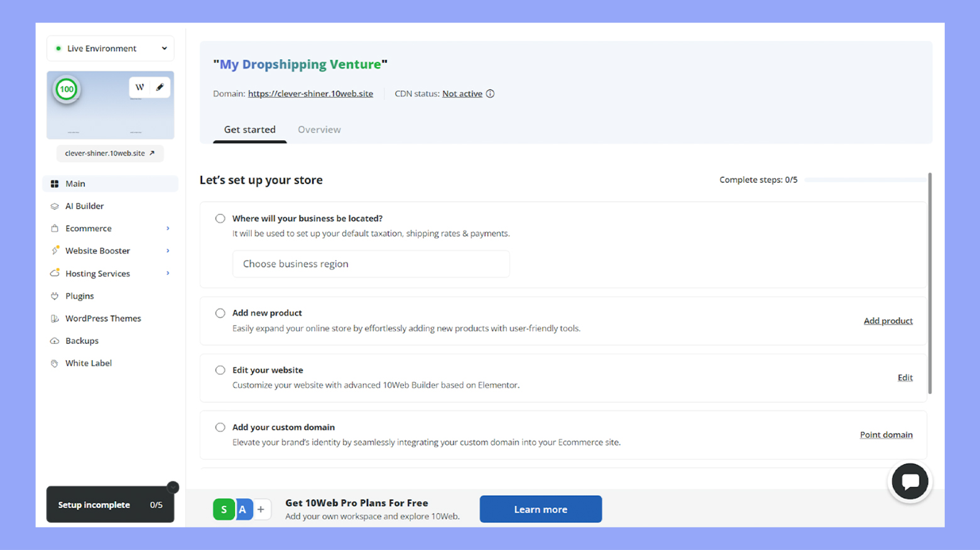Image resolution: width=980 pixels, height=550 pixels.
Task: Switch to the Overview tab
Action: point(319,129)
